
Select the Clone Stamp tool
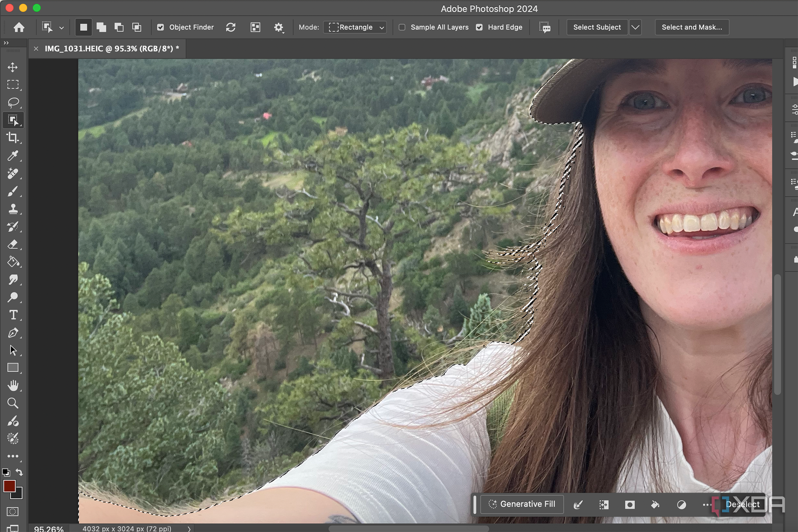pos(13,209)
